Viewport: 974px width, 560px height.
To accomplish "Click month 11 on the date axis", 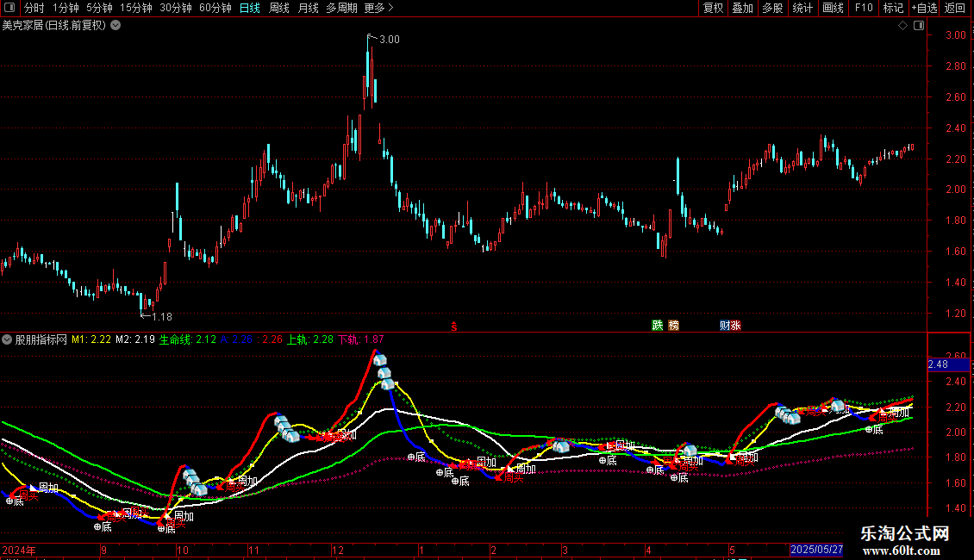I will pos(253,550).
